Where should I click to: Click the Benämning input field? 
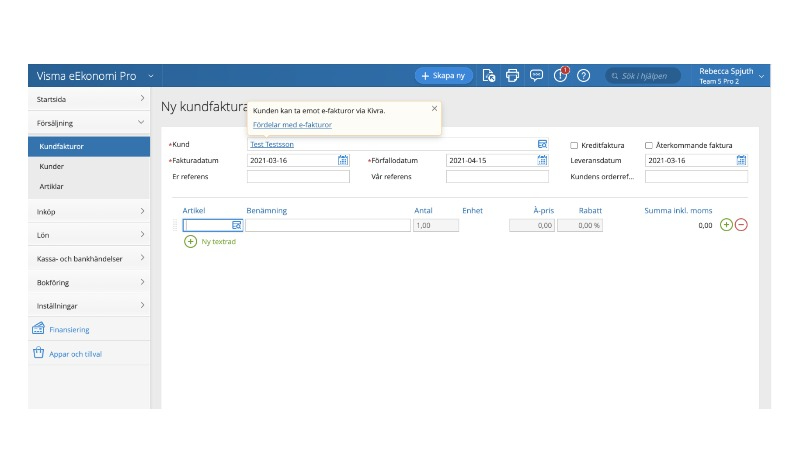pos(328,225)
